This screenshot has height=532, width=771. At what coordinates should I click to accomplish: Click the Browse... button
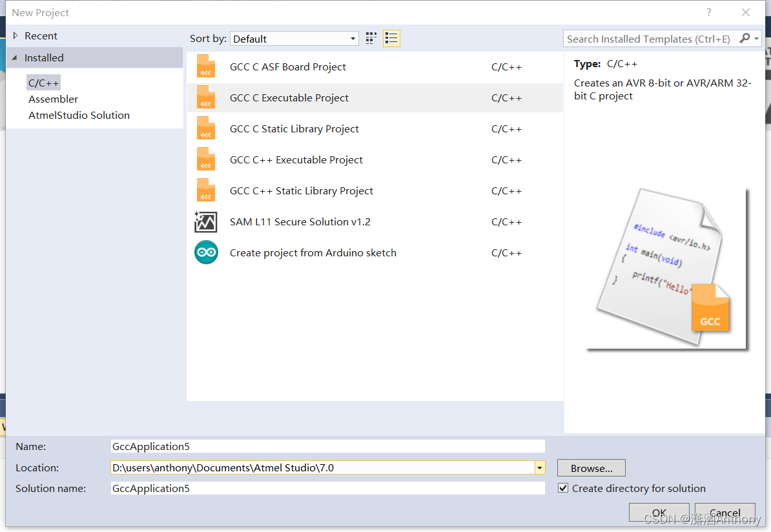pos(591,468)
